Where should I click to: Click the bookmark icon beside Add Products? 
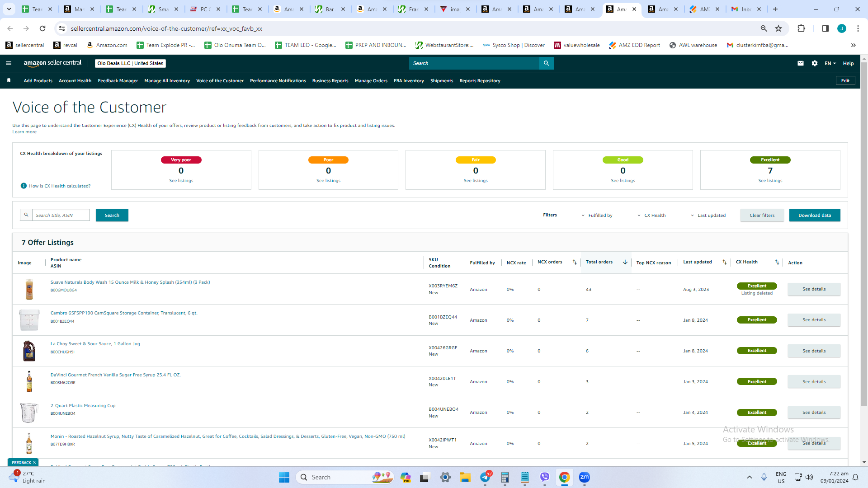click(9, 80)
